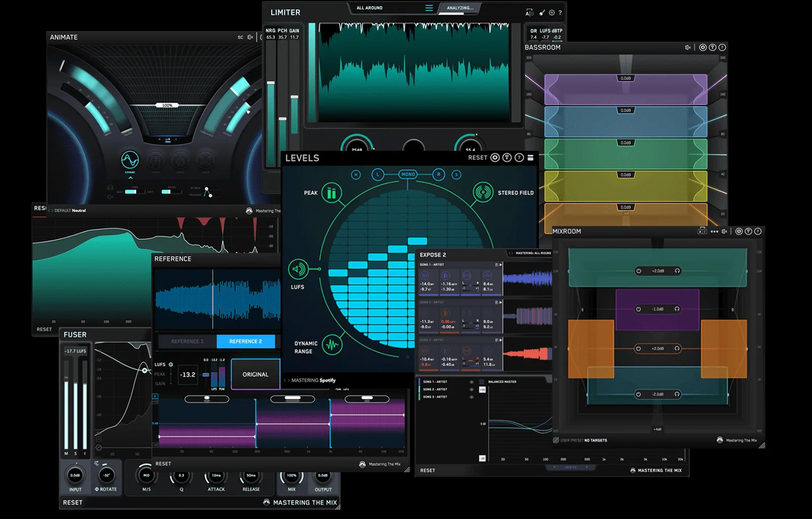This screenshot has height=519, width=812.
Task: Select the REFERENCE 2 tab
Action: coord(246,341)
